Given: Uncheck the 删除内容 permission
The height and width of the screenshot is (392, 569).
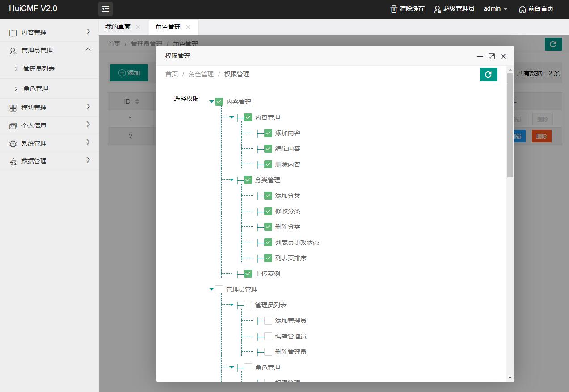Looking at the screenshot, I should point(268,164).
